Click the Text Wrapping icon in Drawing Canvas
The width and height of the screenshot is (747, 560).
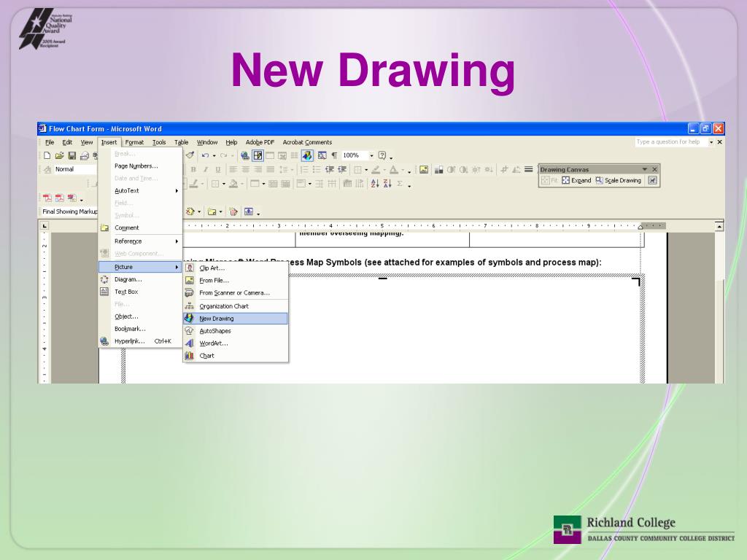pos(652,181)
